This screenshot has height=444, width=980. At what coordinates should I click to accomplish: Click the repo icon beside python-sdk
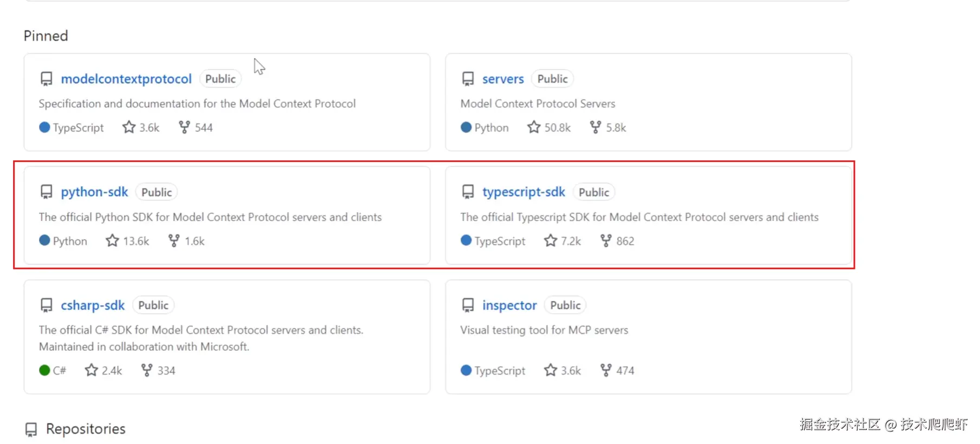47,192
